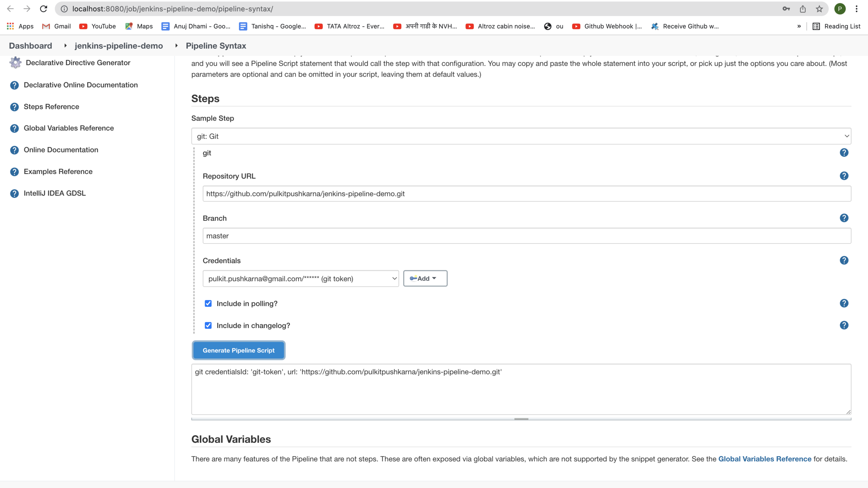868x488 pixels.
Task: Open Declarative Directive Generator gear icon
Action: tap(15, 63)
